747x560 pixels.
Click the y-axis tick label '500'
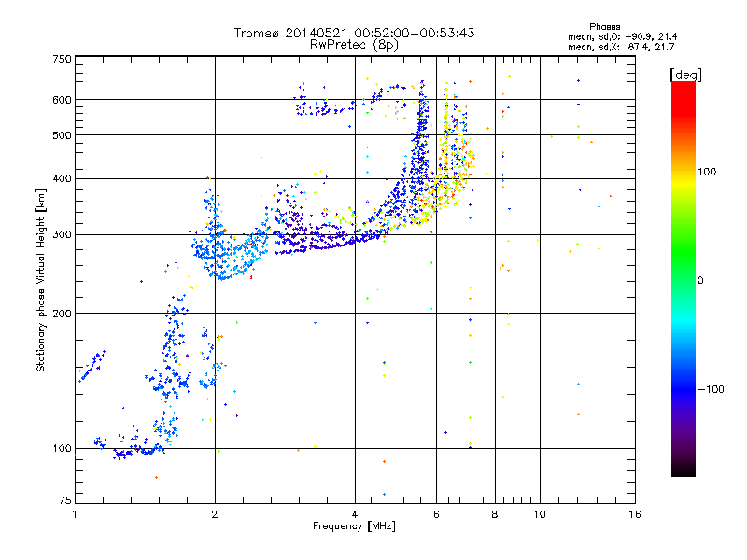(x=62, y=135)
